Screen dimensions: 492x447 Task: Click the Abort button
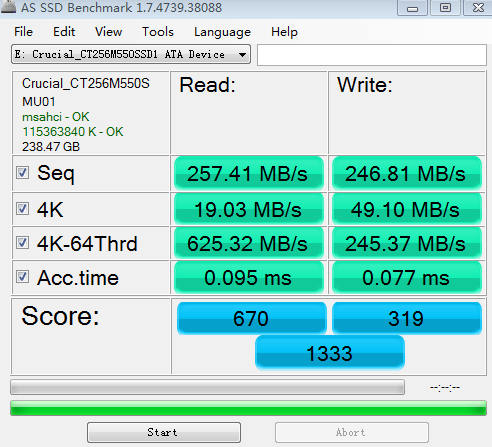[x=352, y=432]
